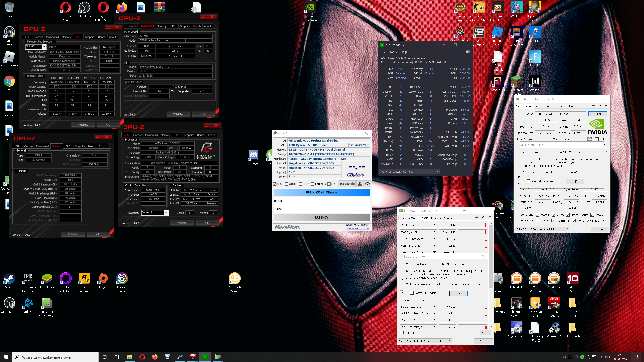Open the GPU Temperature sensor dropdown
Image resolution: width=644 pixels, height=362 pixels.
(434, 239)
